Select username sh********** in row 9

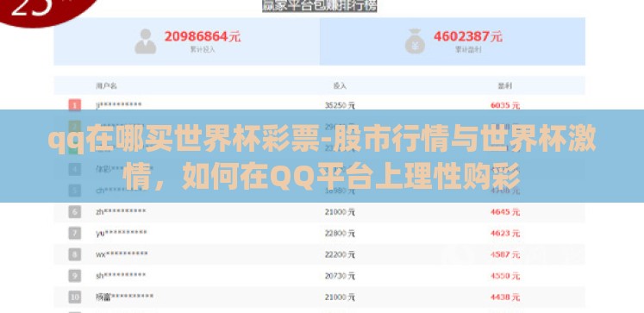(x=121, y=276)
